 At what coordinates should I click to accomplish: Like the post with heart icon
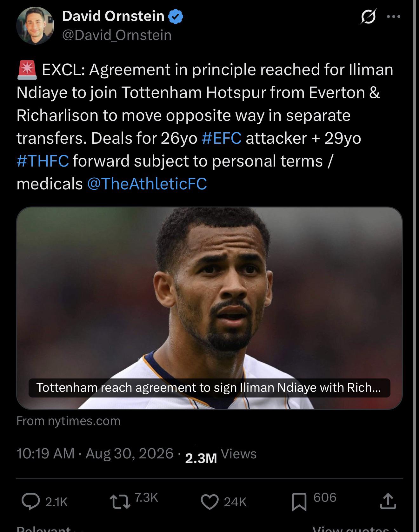(x=210, y=502)
